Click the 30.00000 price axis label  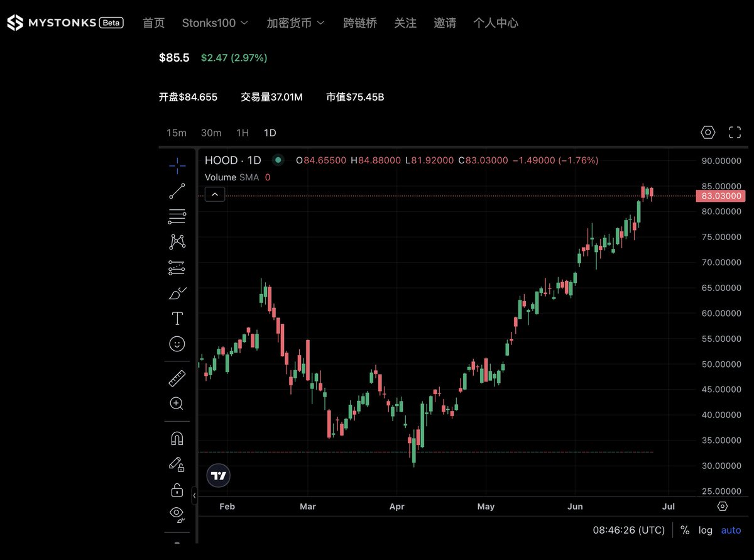coord(721,466)
